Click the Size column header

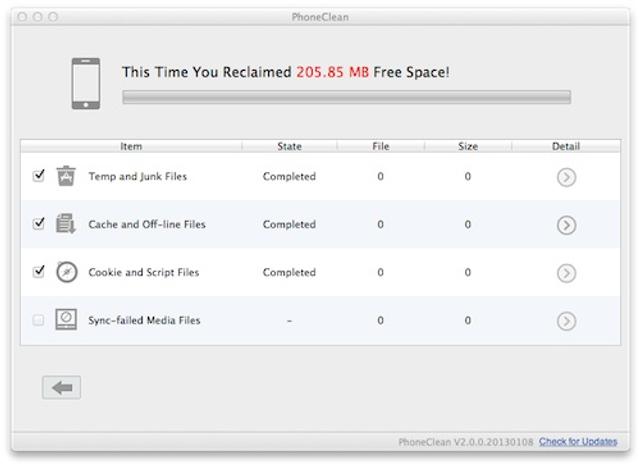pos(467,146)
